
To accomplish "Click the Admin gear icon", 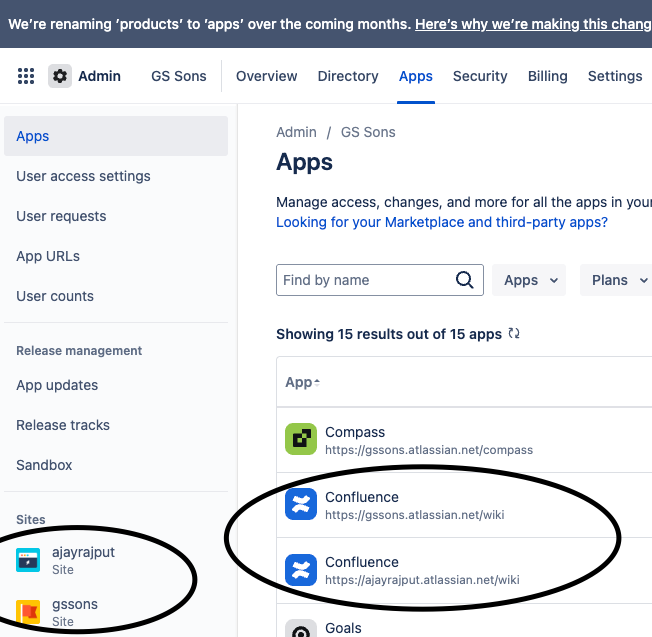I will [60, 76].
